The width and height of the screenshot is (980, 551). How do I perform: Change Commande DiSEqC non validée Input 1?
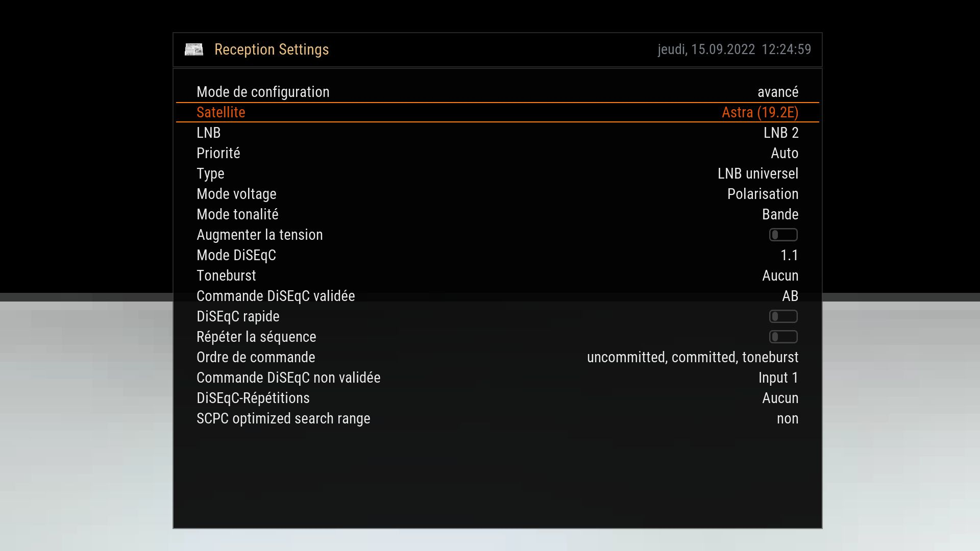(x=778, y=378)
